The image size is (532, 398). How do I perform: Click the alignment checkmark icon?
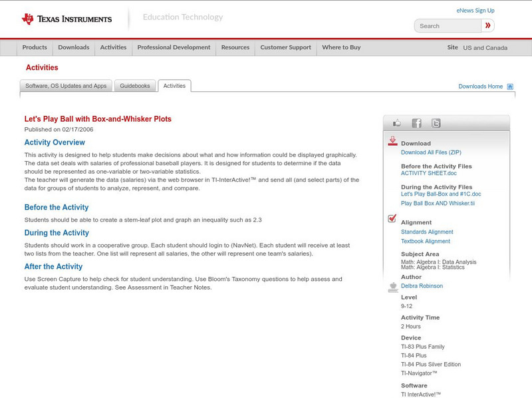(392, 218)
